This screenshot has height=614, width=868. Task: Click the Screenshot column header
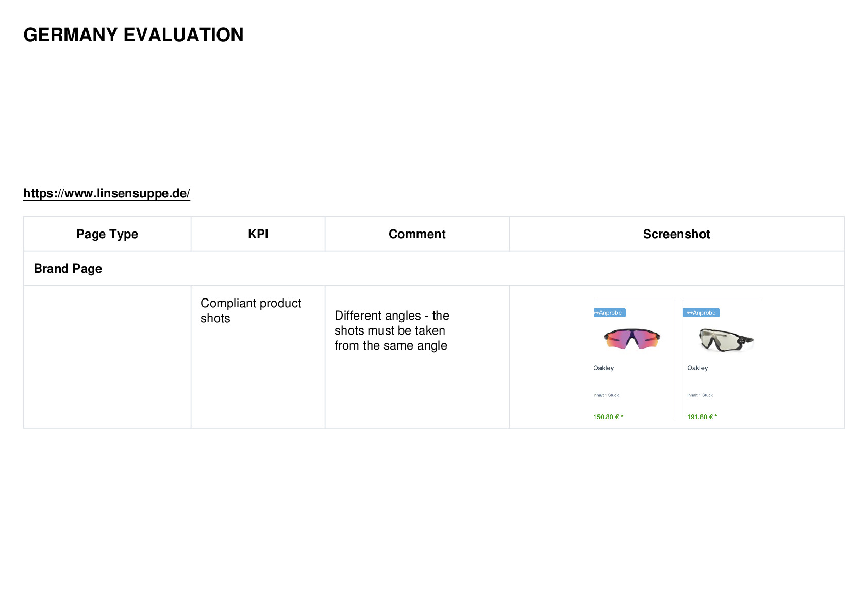tap(677, 234)
